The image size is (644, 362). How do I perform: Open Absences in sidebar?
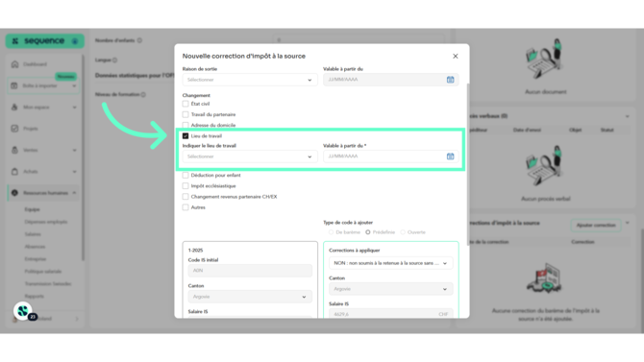35,247
